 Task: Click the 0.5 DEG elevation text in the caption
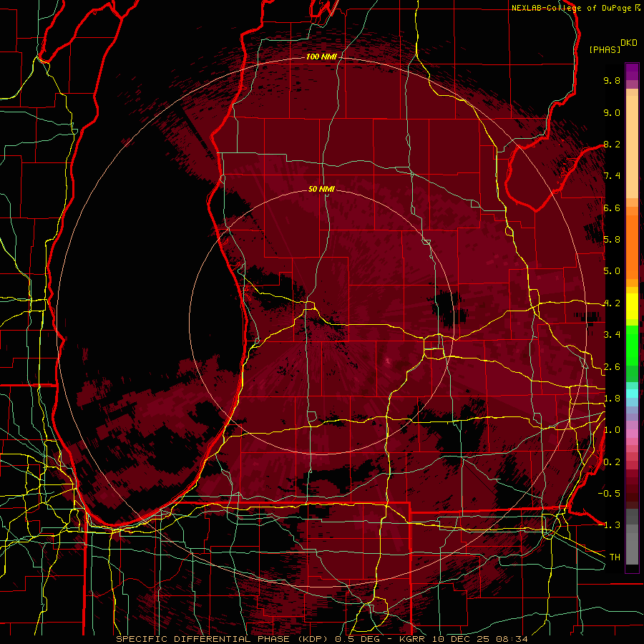(x=358, y=639)
